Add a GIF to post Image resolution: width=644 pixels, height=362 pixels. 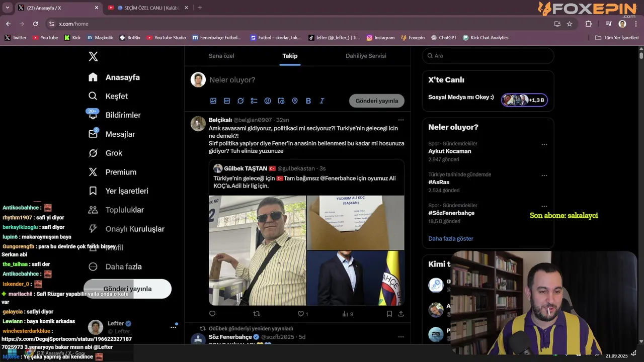tap(227, 101)
